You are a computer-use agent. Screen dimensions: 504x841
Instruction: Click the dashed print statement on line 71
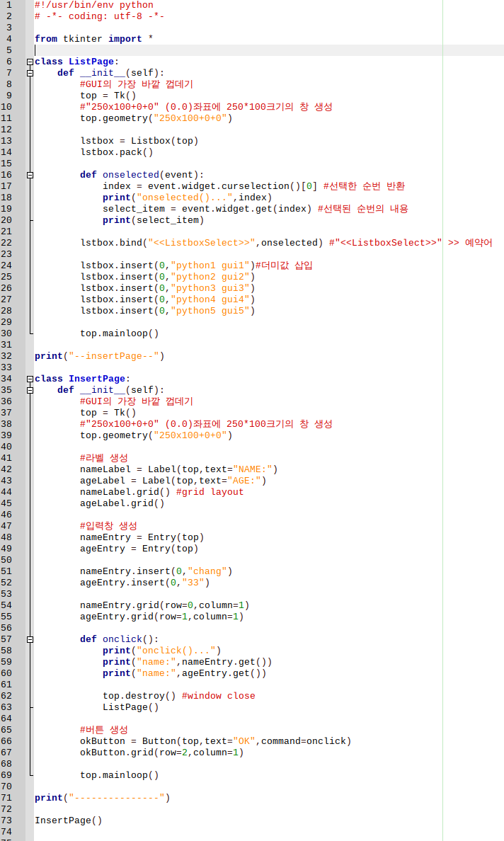[103, 798]
